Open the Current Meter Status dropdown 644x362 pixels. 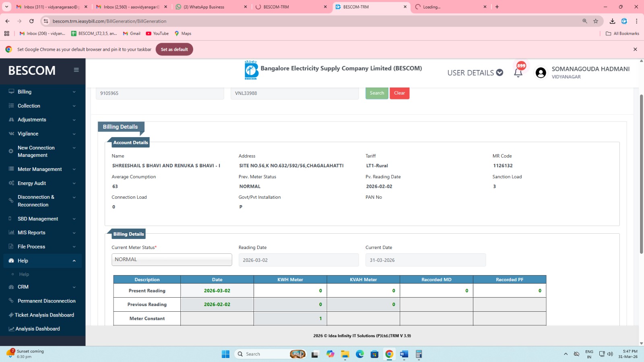point(171,260)
